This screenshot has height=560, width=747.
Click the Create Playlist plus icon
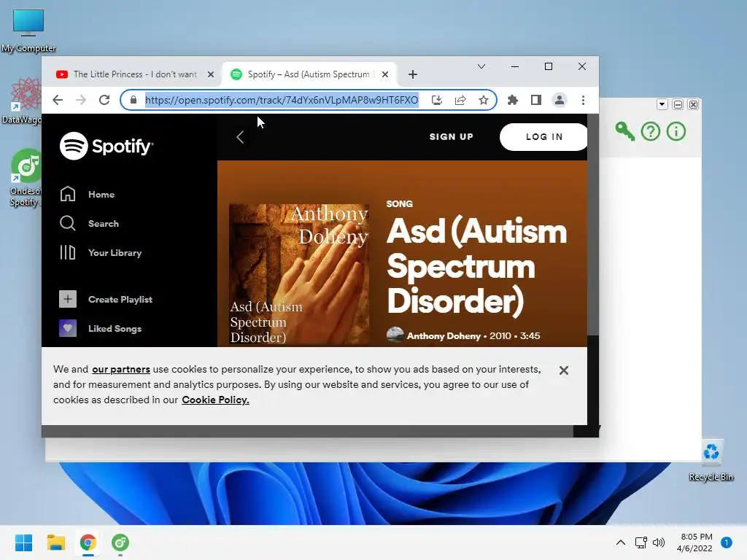(x=68, y=299)
